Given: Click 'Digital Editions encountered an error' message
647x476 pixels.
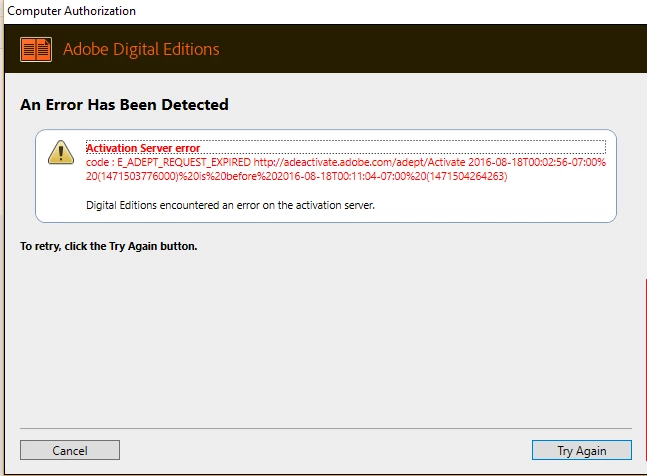Looking at the screenshot, I should tap(230, 205).
